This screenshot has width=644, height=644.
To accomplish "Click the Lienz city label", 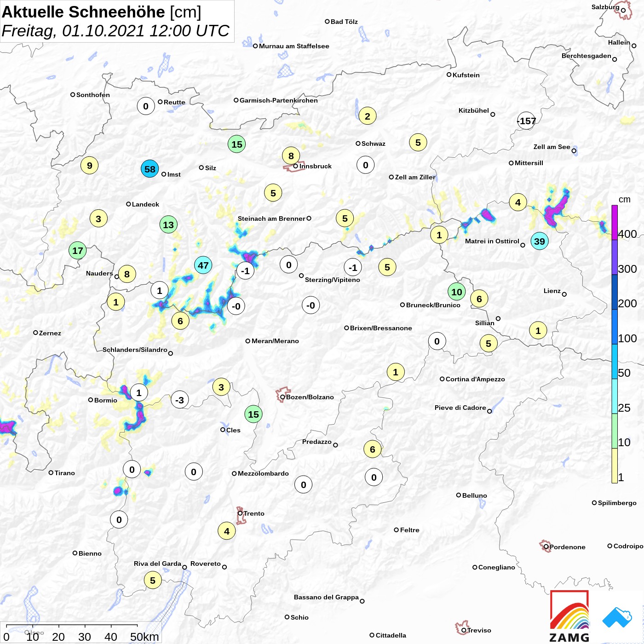I will [552, 291].
